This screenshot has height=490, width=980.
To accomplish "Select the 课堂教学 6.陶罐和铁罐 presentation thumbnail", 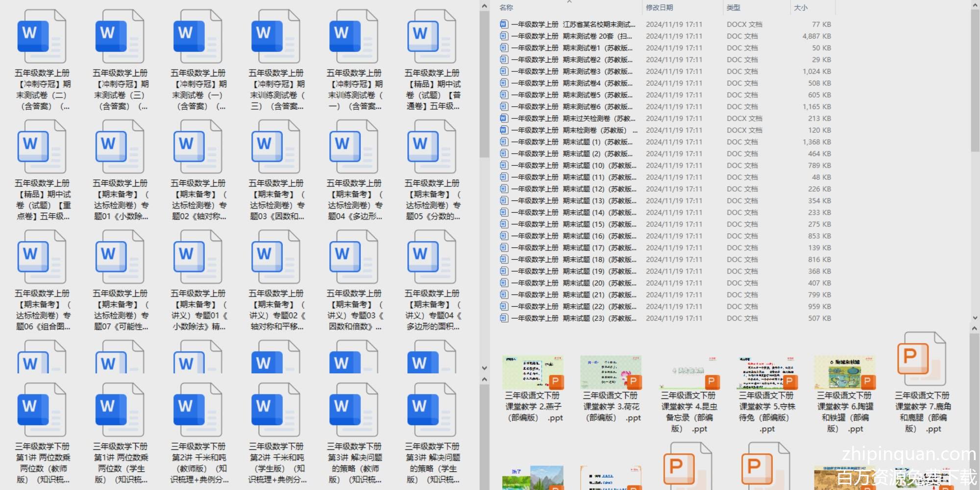I will tap(845, 372).
